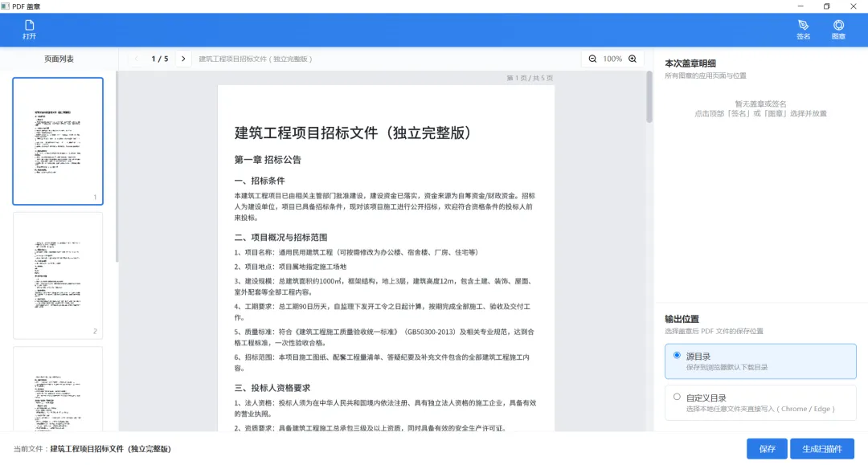Click the PDF 盖章 app icon in title bar
The width and height of the screenshot is (868, 465).
[x=5, y=6]
